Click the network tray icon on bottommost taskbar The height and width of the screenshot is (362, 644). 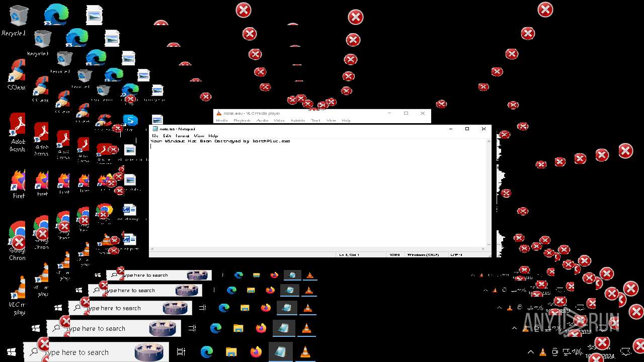pyautogui.click(x=567, y=351)
